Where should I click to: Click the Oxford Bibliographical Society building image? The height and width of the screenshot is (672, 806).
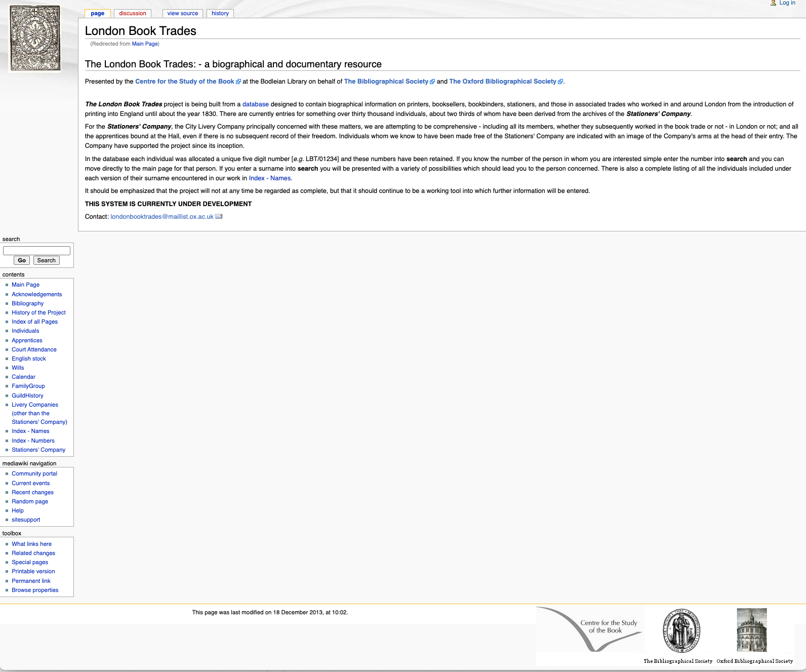(x=752, y=630)
